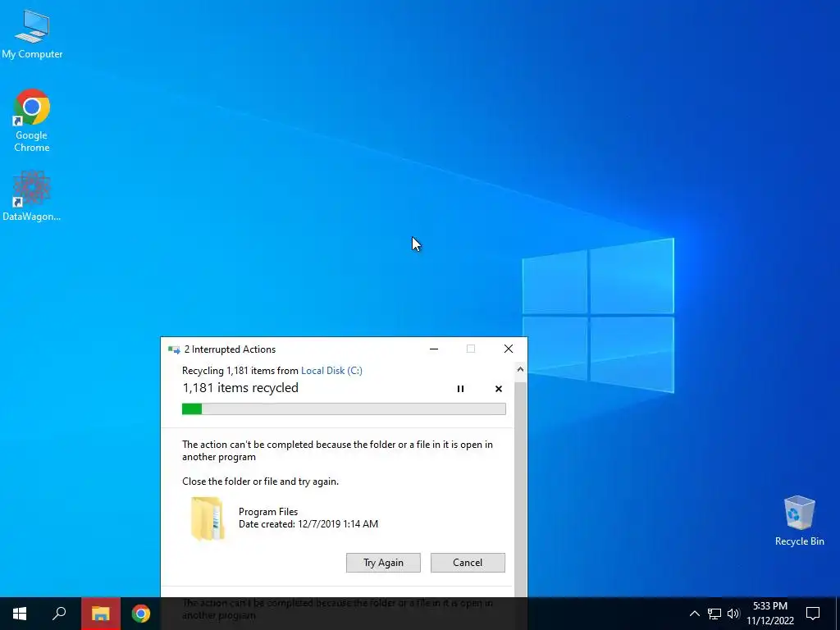
Task: Open the My Computer desktop icon
Action: (x=32, y=34)
